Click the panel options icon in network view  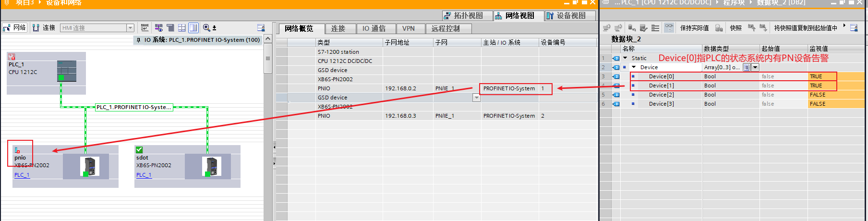tap(261, 28)
